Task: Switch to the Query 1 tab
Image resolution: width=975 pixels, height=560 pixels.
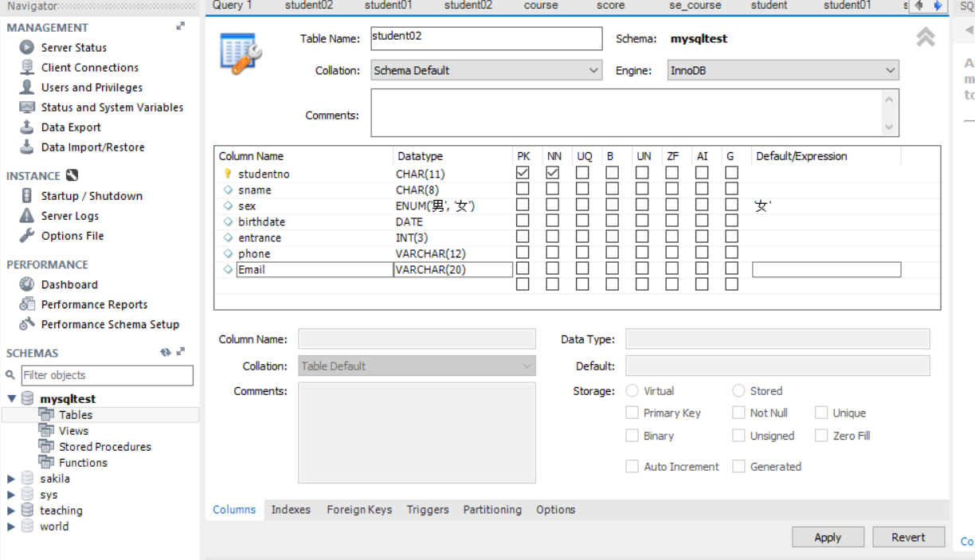Action: (232, 5)
